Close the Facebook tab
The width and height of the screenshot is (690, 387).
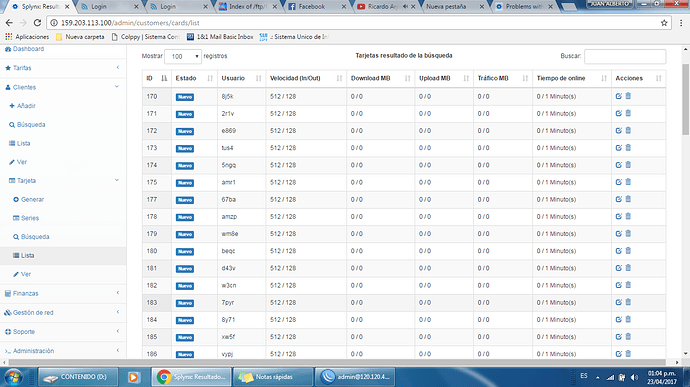(344, 7)
